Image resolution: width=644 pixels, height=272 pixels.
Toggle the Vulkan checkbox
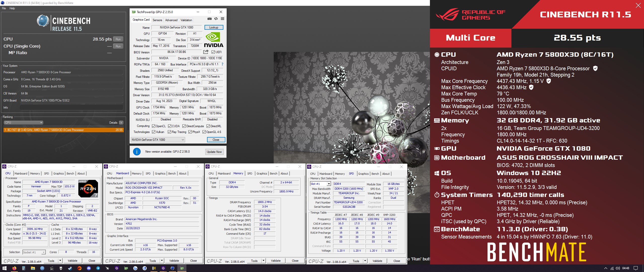point(153,132)
